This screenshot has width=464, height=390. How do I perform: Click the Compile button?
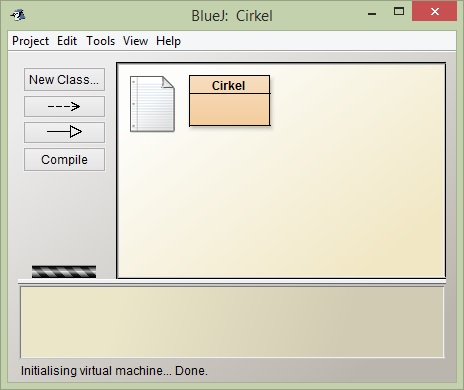coord(64,160)
